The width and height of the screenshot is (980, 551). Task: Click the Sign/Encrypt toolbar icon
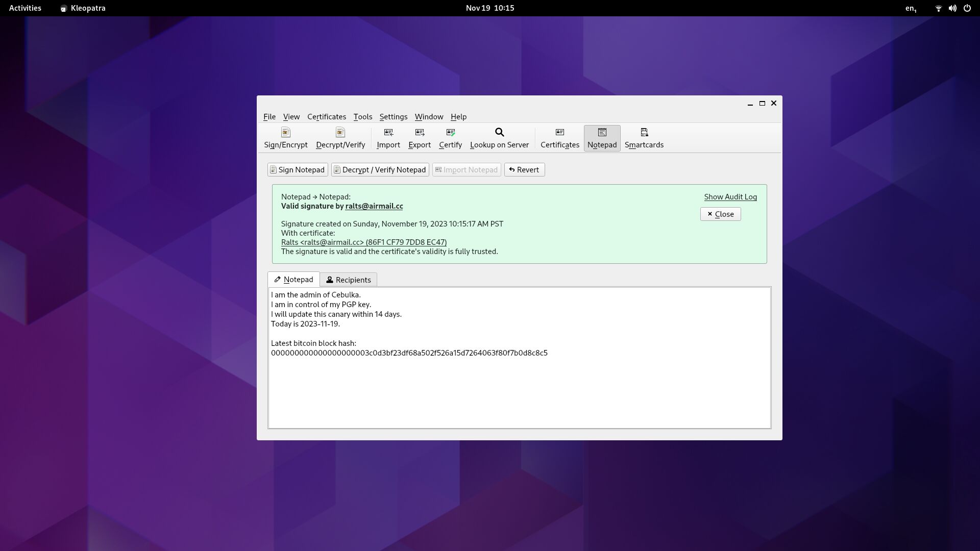pyautogui.click(x=285, y=137)
